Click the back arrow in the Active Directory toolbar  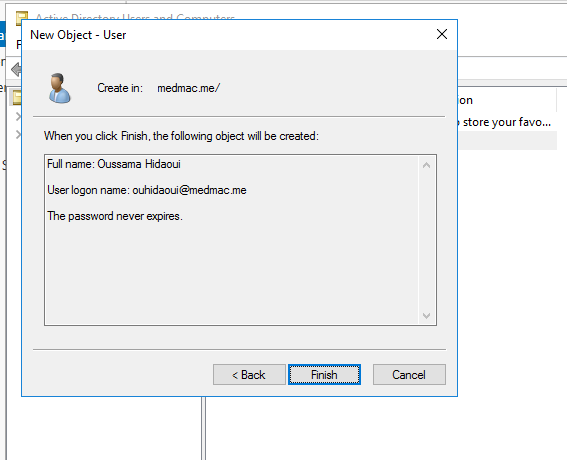click(16, 69)
